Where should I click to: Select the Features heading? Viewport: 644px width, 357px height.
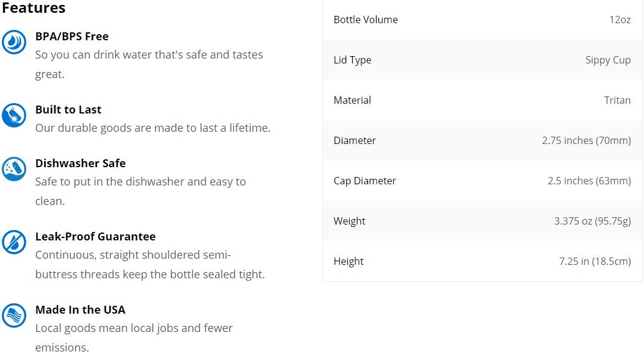(34, 8)
